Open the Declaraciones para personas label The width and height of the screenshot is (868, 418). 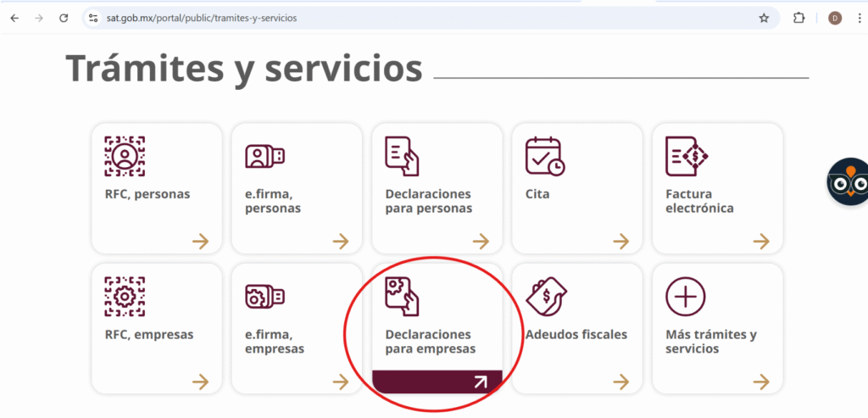pos(428,202)
